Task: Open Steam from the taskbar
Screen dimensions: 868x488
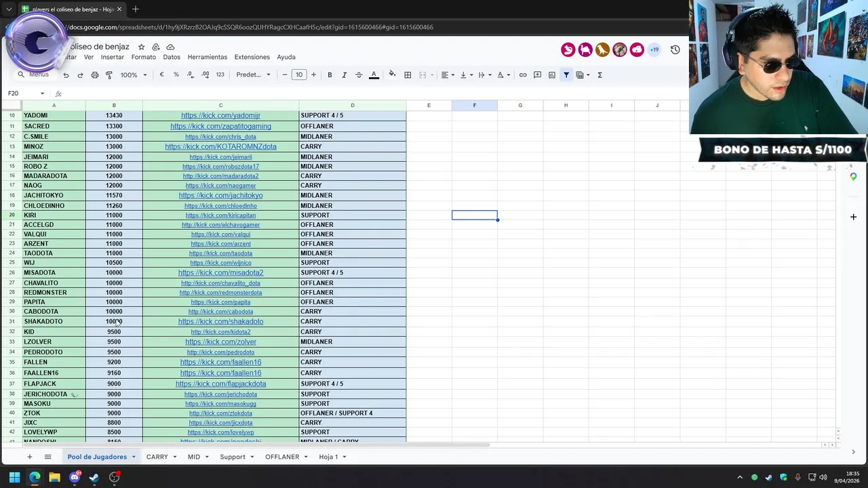Action: pos(94,477)
